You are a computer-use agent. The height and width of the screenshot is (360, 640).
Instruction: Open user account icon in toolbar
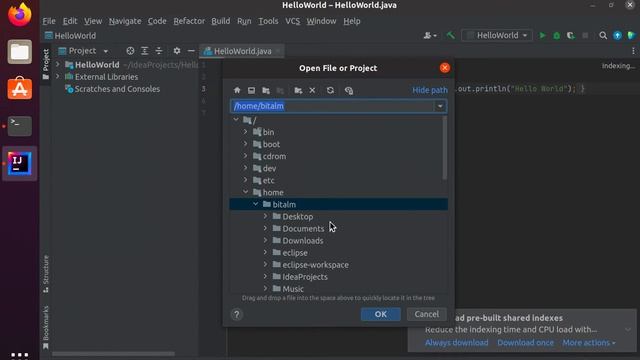(x=430, y=36)
